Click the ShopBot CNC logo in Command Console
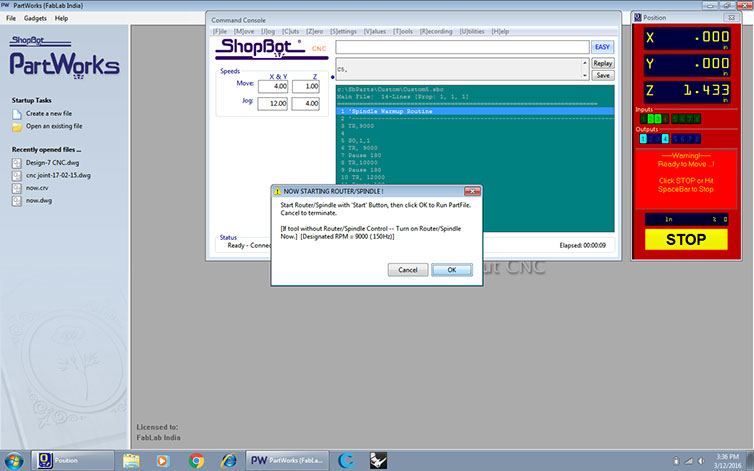Screen dimensions: 754x471 coord(272,48)
